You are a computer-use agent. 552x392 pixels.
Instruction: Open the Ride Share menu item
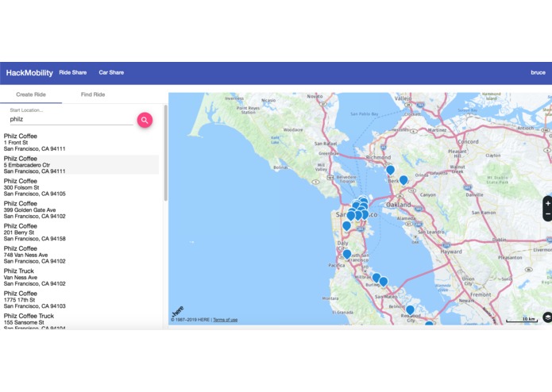pos(73,72)
